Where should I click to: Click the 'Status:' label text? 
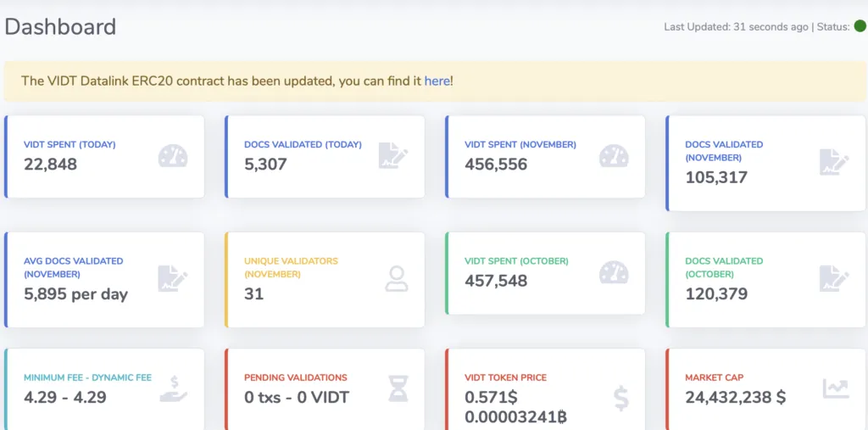coord(833,26)
